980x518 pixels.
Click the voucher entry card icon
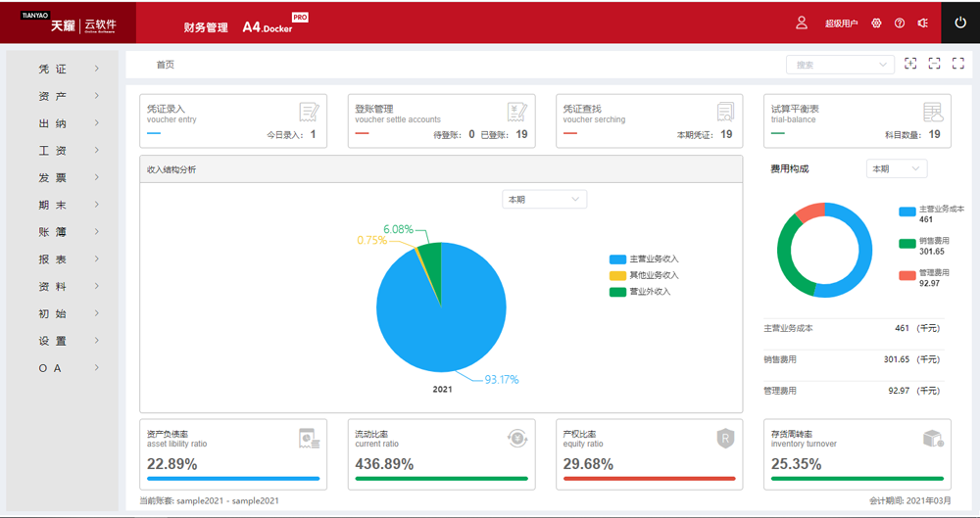pyautogui.click(x=309, y=111)
